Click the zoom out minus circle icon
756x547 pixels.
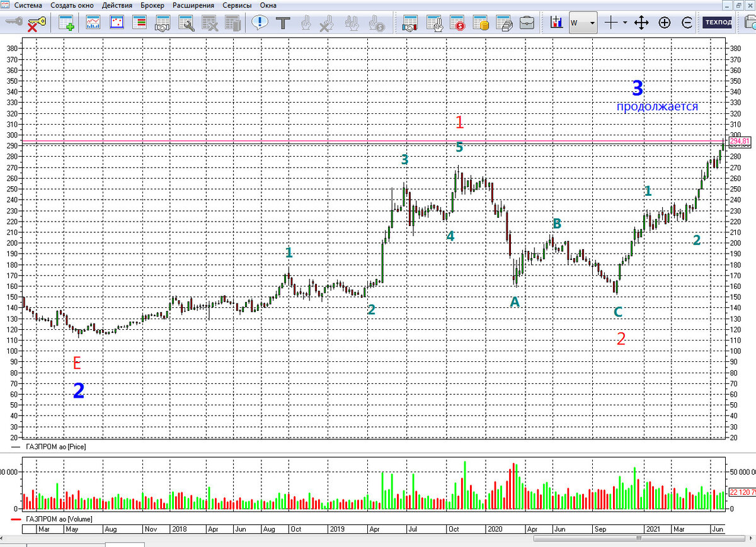687,23
